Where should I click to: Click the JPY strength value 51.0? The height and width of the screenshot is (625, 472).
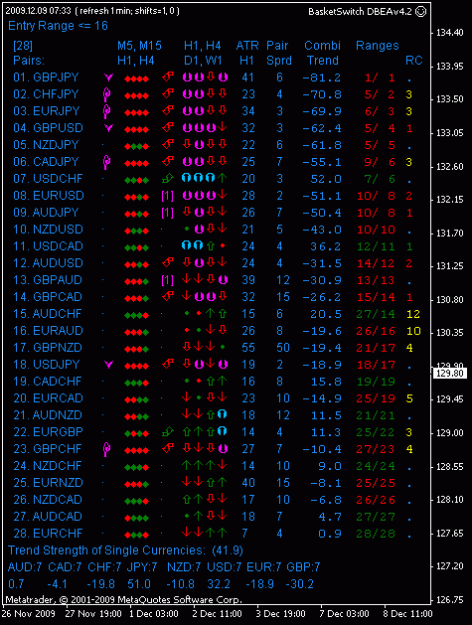(x=139, y=584)
